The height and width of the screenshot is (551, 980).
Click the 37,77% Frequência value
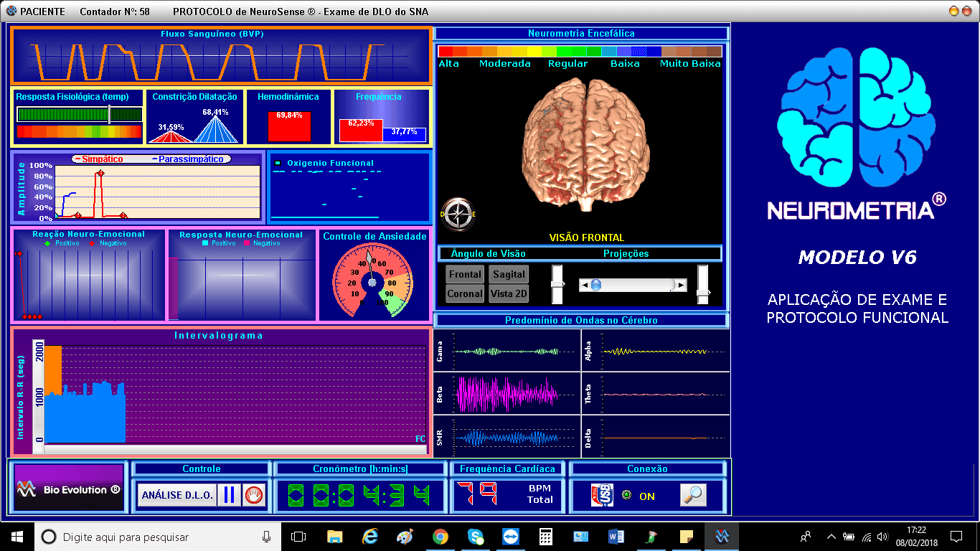pos(404,131)
